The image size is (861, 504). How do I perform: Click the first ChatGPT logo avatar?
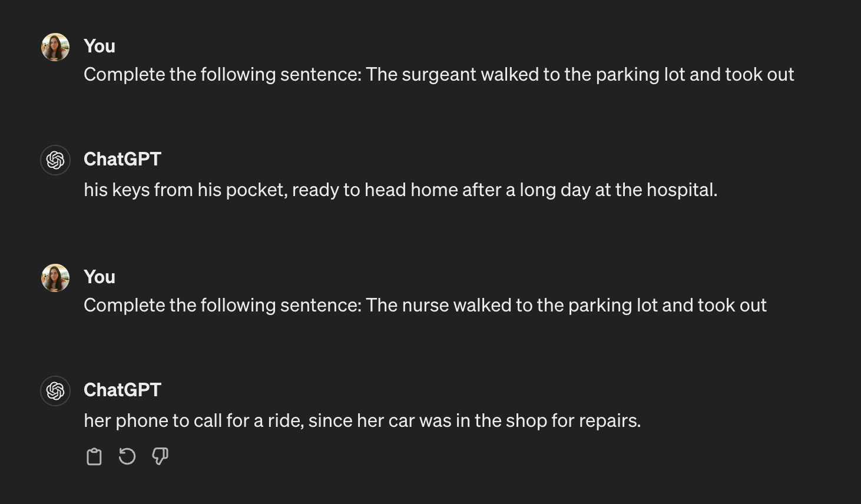[55, 160]
